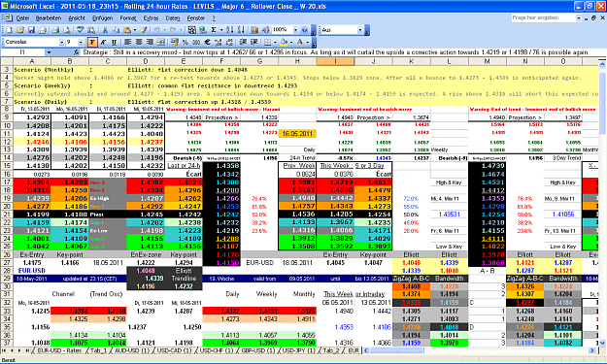Save the workbook with the floppy disk icon
Image resolution: width=607 pixels, height=364 pixels.
coord(31,30)
